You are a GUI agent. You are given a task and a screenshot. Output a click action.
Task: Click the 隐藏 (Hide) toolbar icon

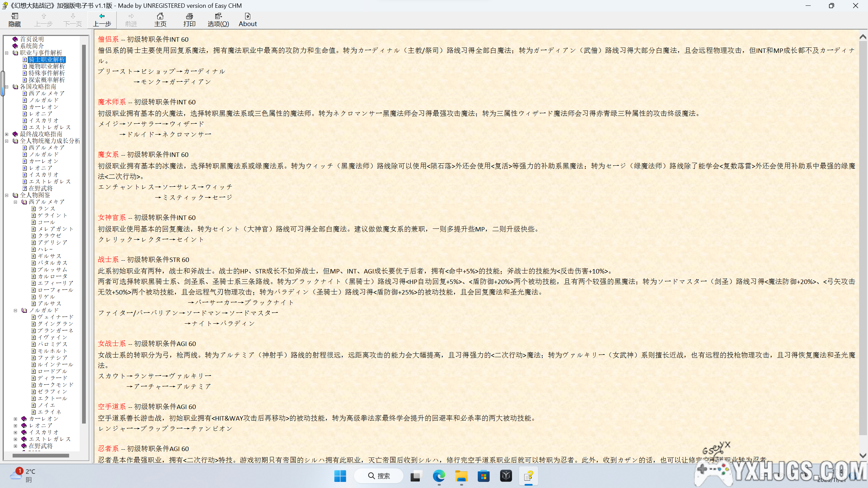(15, 20)
